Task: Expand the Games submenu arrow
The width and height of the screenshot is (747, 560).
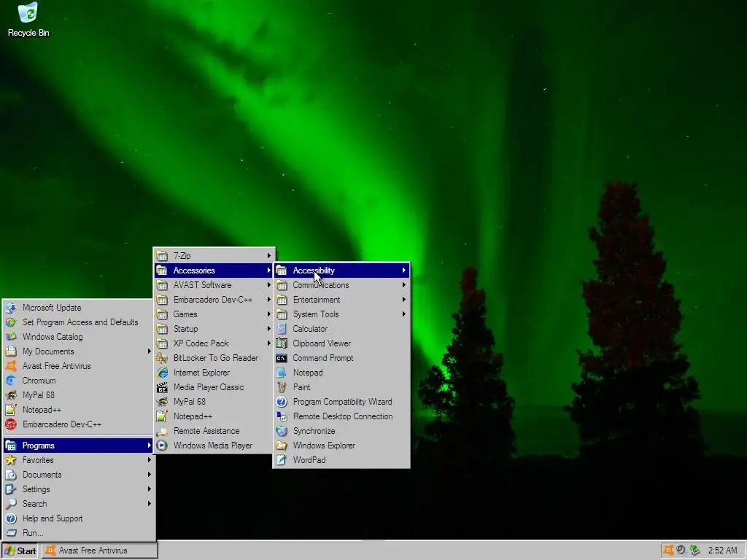Action: point(268,314)
